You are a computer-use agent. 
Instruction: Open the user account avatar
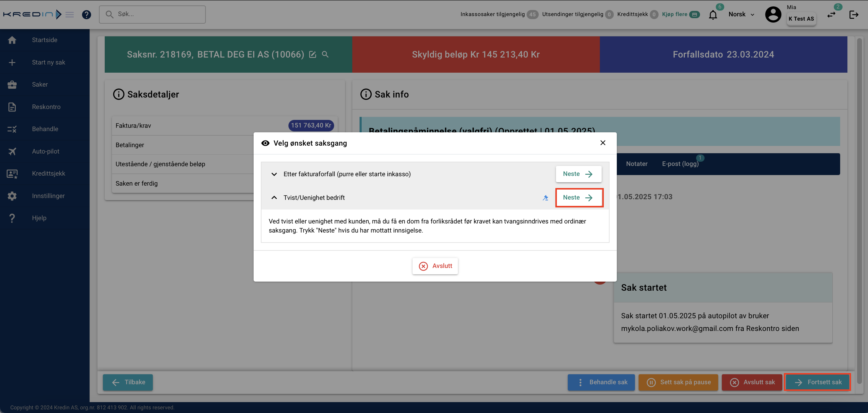[773, 15]
